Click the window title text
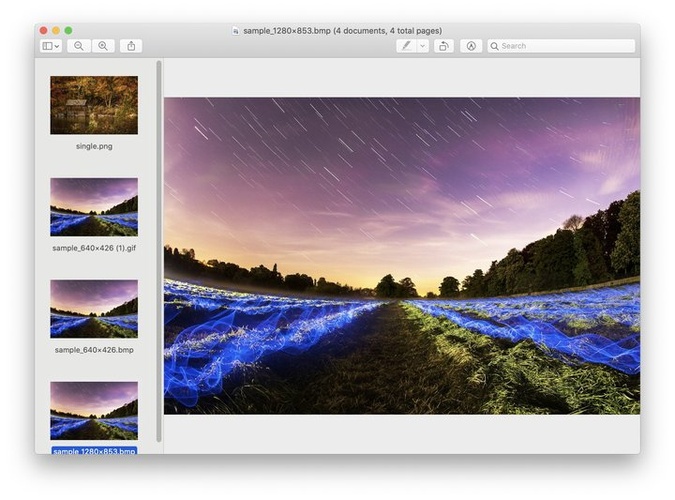This screenshot has width=675, height=500. pyautogui.click(x=342, y=31)
